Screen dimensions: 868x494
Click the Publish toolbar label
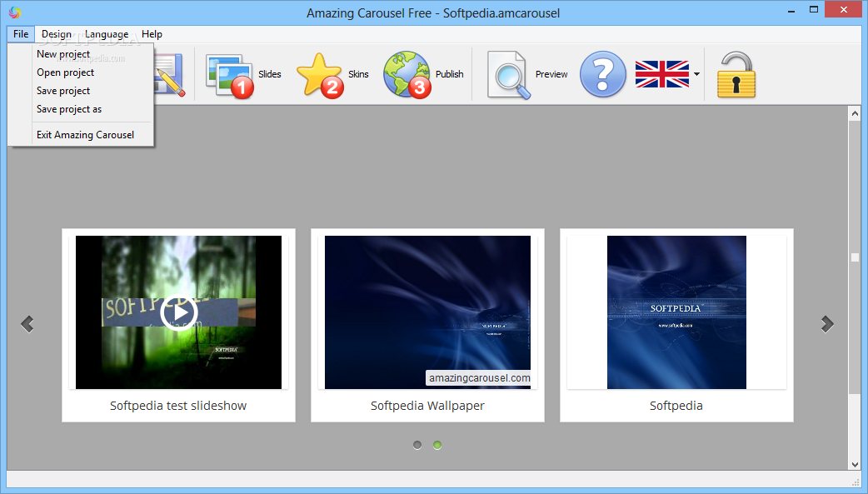coord(450,74)
